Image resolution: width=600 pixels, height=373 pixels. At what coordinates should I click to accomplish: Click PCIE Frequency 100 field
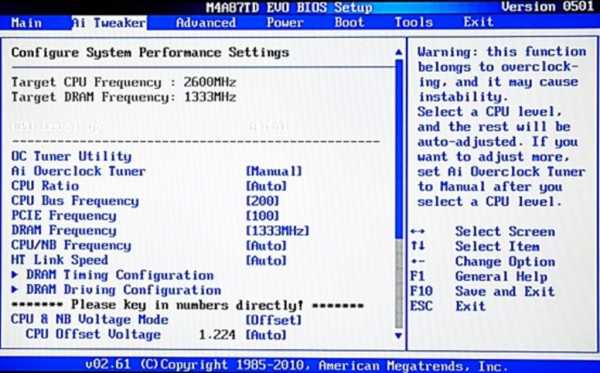point(262,216)
